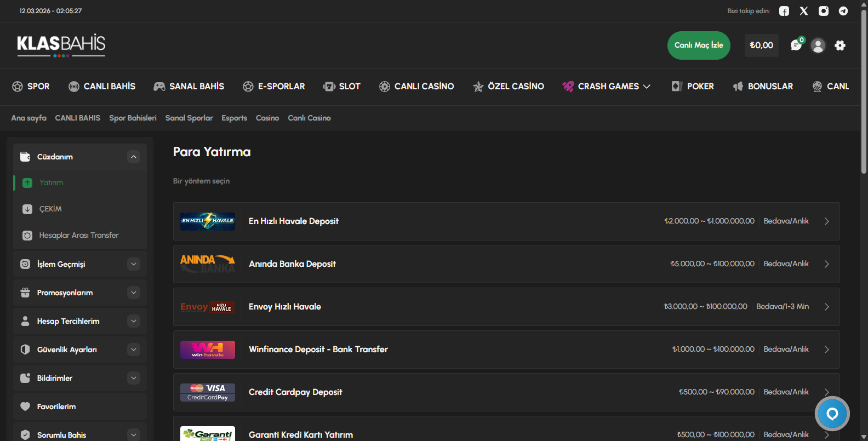Image resolution: width=868 pixels, height=441 pixels.
Task: Open the messages chat bubble icon
Action: click(x=796, y=45)
